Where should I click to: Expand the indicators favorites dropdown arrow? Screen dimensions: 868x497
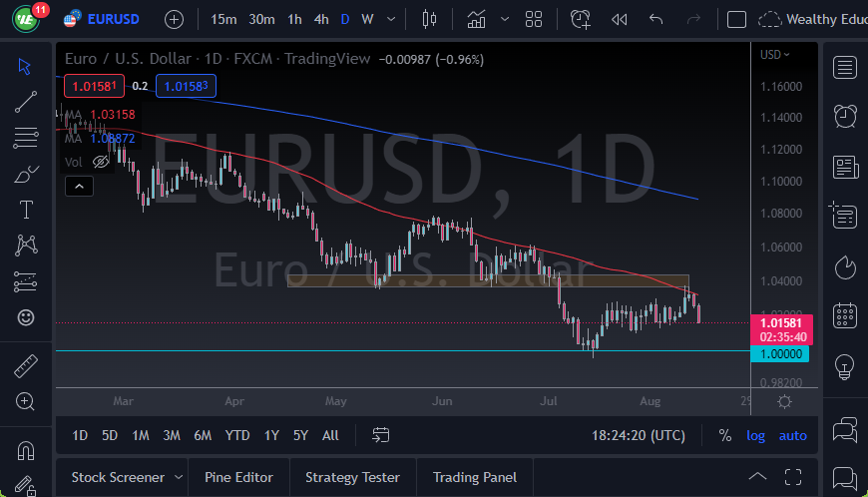pyautogui.click(x=504, y=20)
